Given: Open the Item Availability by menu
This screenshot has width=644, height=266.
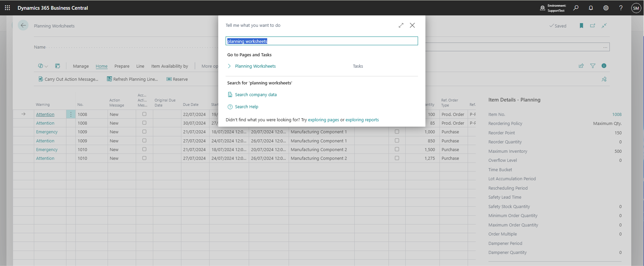Looking at the screenshot, I should [169, 66].
